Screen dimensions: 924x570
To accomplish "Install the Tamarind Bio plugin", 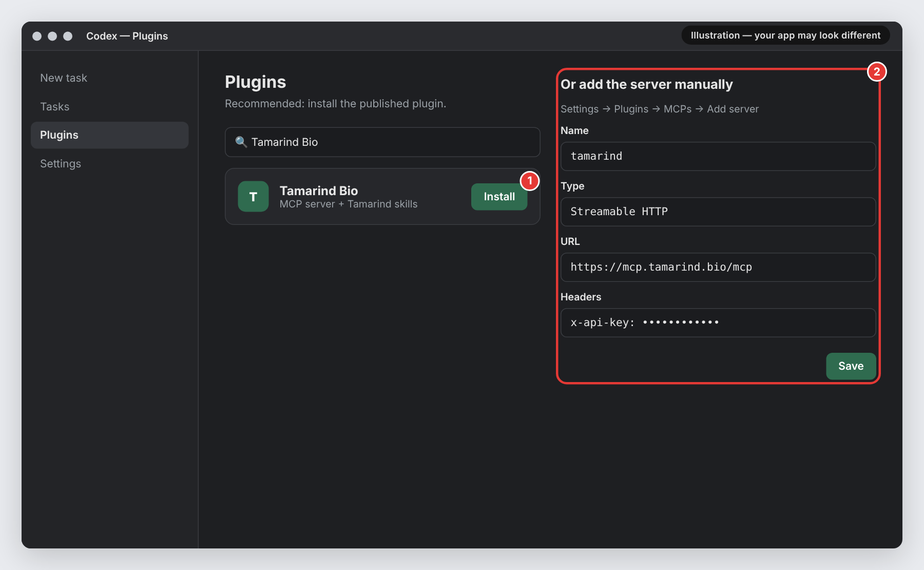I will point(499,197).
